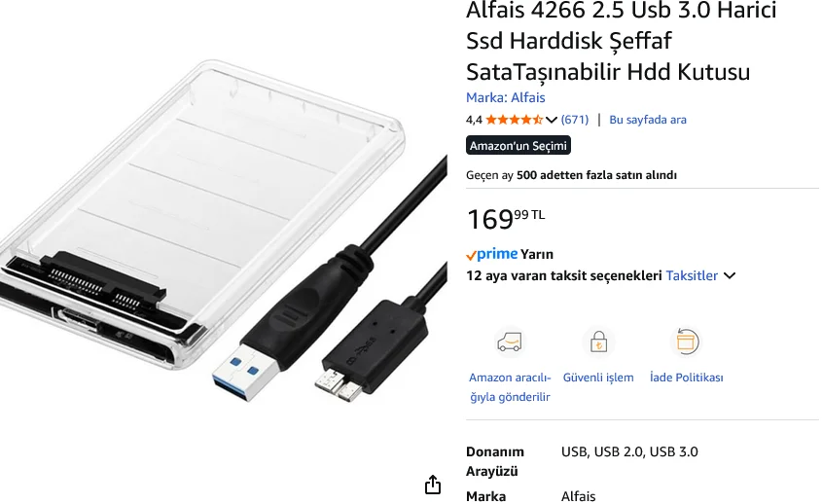Open Güvenli işlem link
Viewport: 822px width, 504px height.
pyautogui.click(x=598, y=378)
